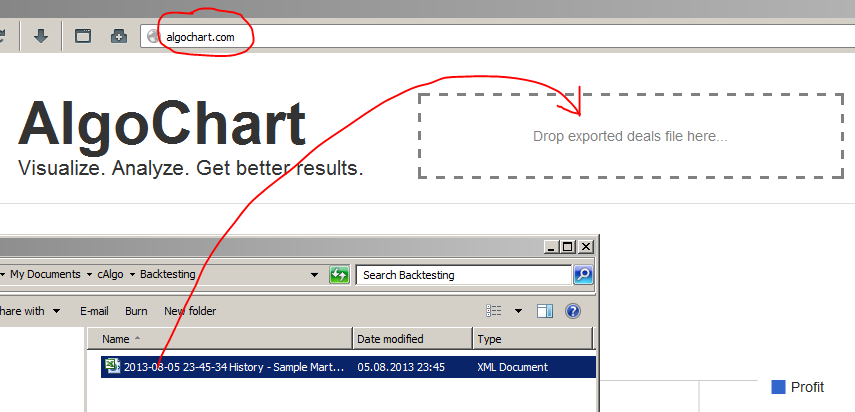This screenshot has width=855, height=412.
Task: Click the Backtesting breadcrumb folder
Action: (167, 274)
